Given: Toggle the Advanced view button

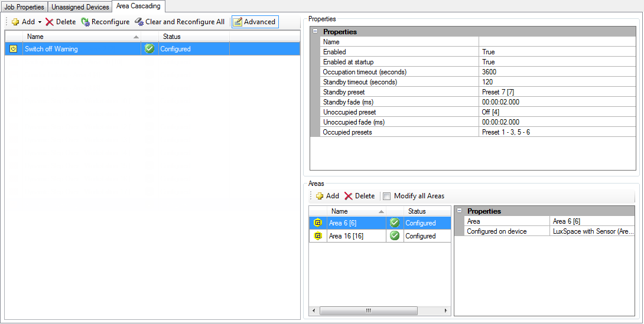Looking at the screenshot, I should tap(255, 22).
